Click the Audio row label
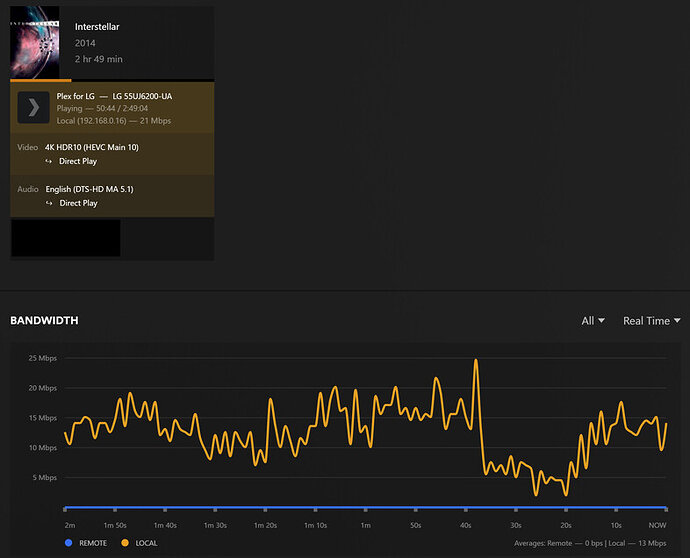This screenshot has width=690, height=558. pos(28,189)
